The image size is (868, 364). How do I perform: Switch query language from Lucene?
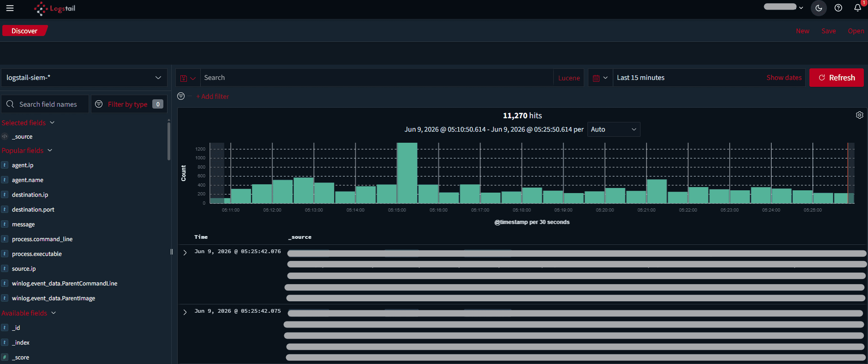coord(569,78)
